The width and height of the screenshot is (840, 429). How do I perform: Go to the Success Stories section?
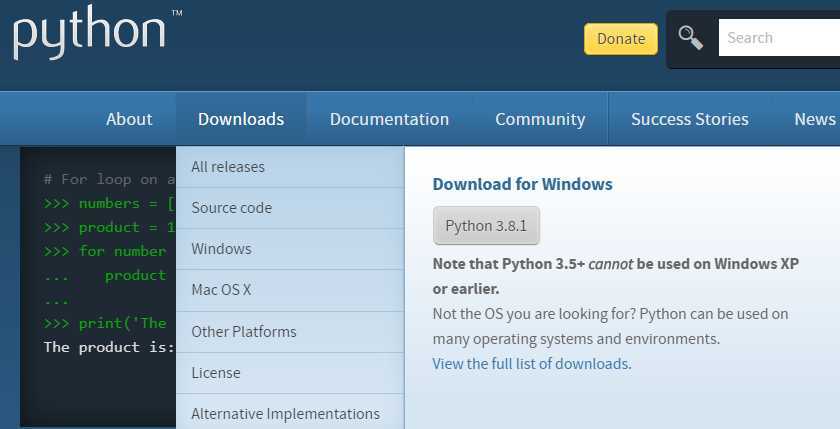pyautogui.click(x=689, y=119)
